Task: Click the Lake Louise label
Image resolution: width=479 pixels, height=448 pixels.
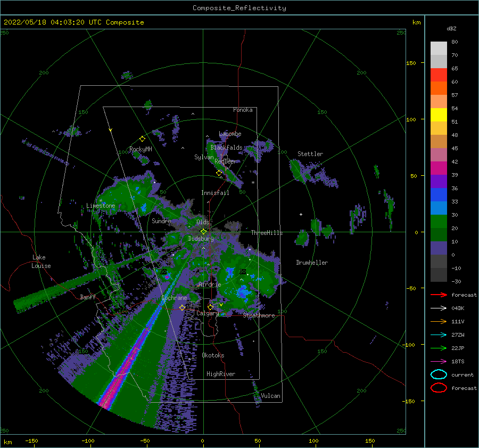Action: [x=41, y=262]
